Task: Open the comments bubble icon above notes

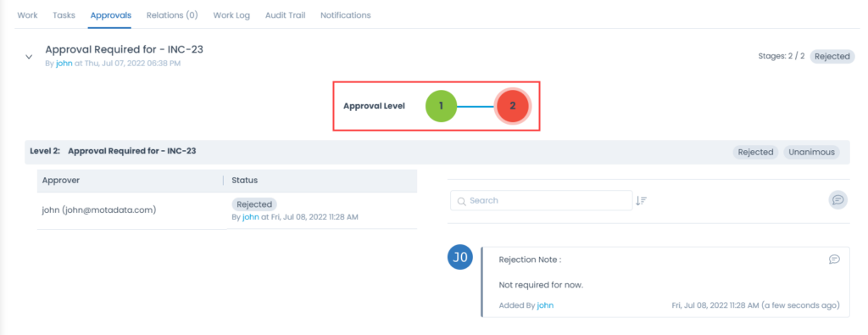Action: 837,200
